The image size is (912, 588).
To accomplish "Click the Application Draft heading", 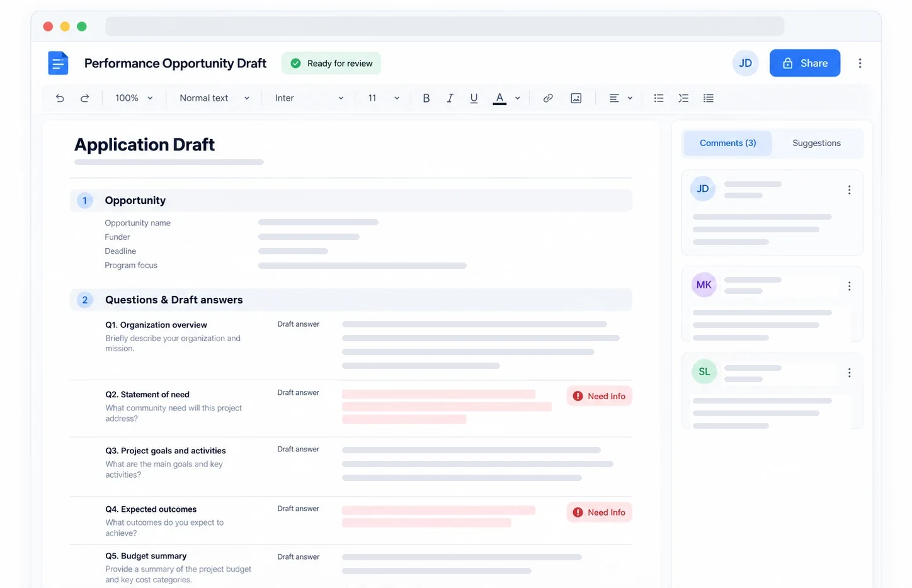I will (x=144, y=145).
